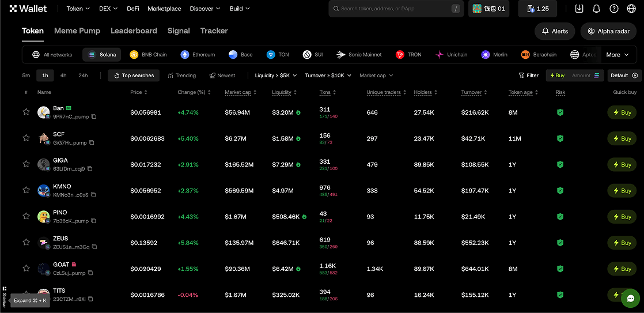The image size is (644, 313).
Task: Select Solana network filter
Action: 102,55
